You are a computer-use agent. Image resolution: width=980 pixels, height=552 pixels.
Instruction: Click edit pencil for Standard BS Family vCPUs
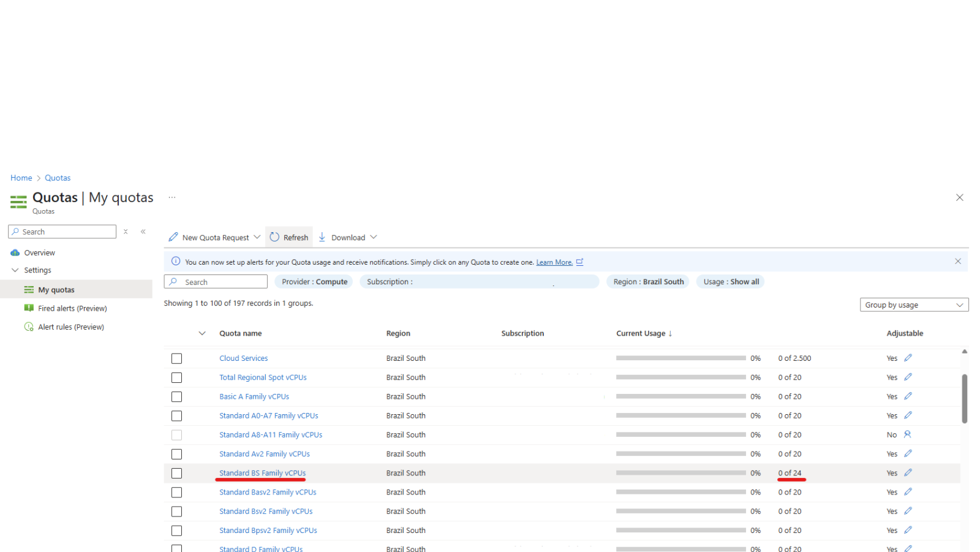[908, 473]
